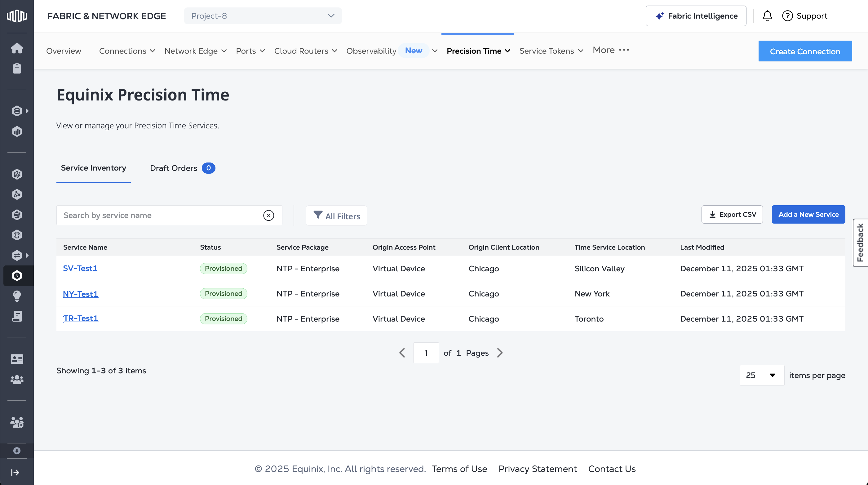Screen dimensions: 868x485
Task: Click the Add a New Service button
Action: (808, 214)
